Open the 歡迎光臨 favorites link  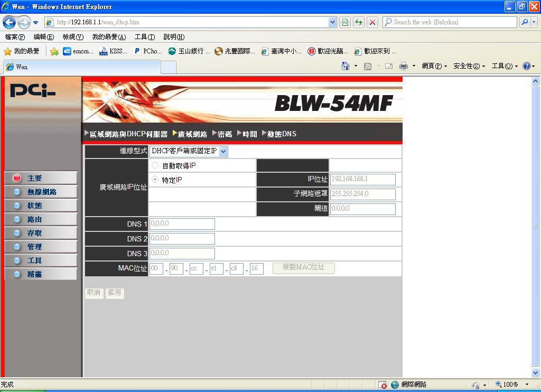tap(328, 51)
